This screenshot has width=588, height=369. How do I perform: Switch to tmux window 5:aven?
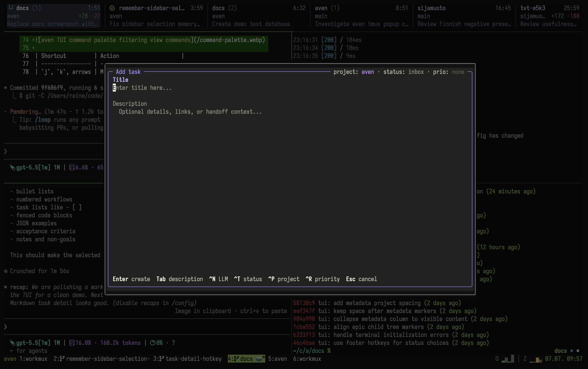click(277, 359)
